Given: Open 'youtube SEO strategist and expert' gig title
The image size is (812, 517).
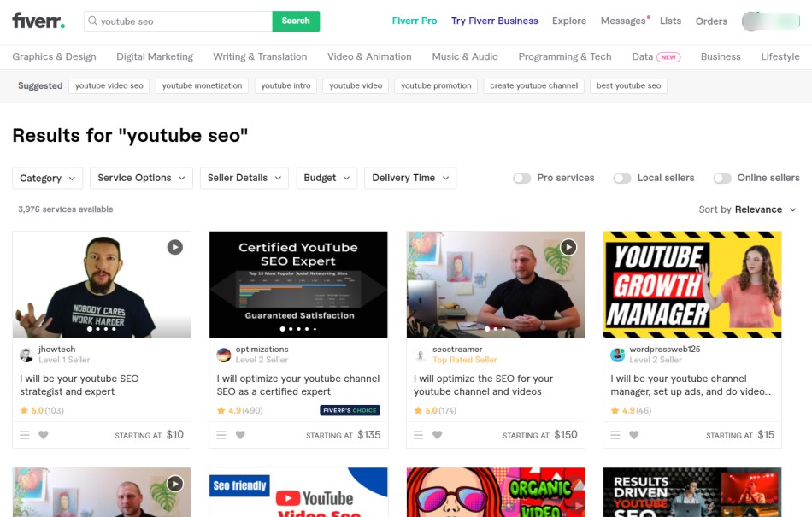Looking at the screenshot, I should pyautogui.click(x=79, y=385).
